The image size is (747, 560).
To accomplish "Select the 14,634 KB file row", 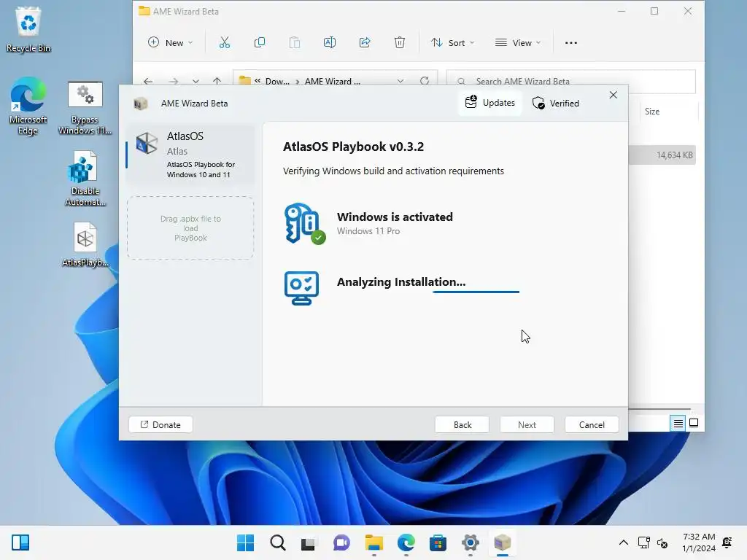I will [662, 155].
